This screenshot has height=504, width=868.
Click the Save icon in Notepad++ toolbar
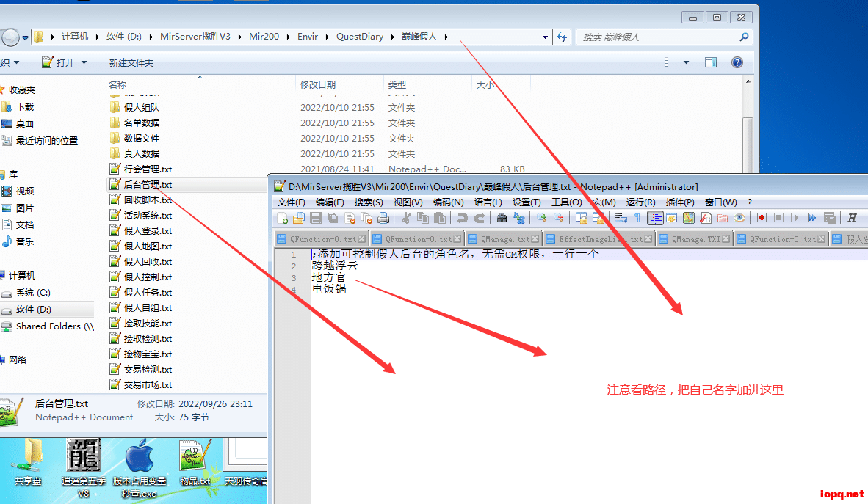coord(316,218)
